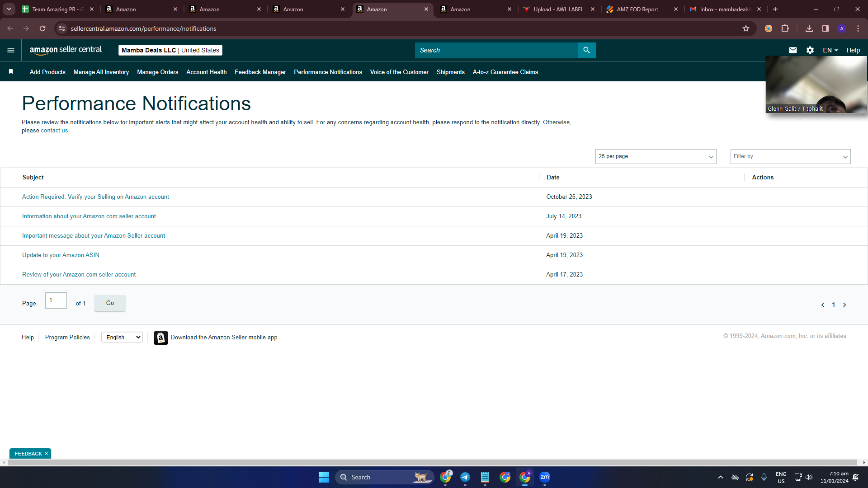Open the Chrome three-dot menu
The height and width of the screenshot is (488, 868).
point(858,28)
